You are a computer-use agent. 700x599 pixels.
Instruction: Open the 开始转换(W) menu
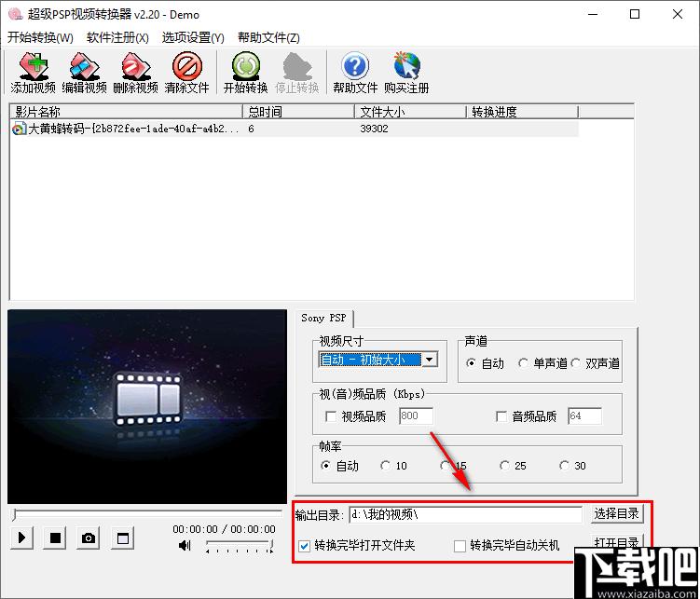(40, 37)
